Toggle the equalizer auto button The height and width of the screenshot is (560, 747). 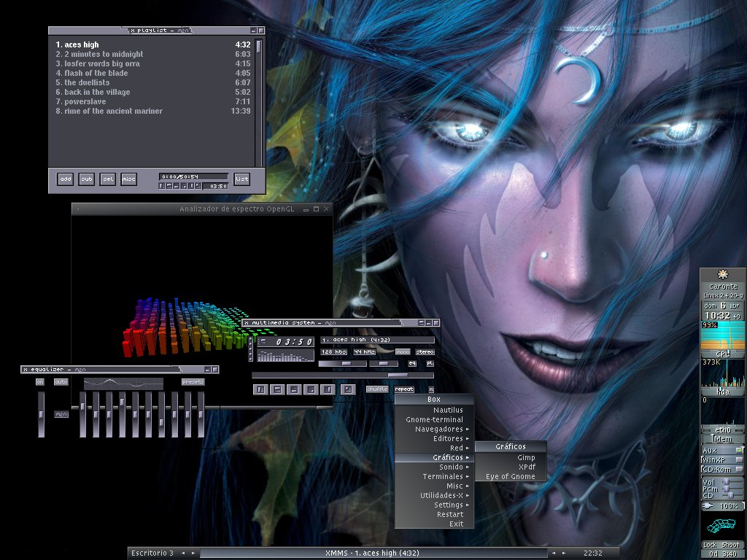point(61,382)
